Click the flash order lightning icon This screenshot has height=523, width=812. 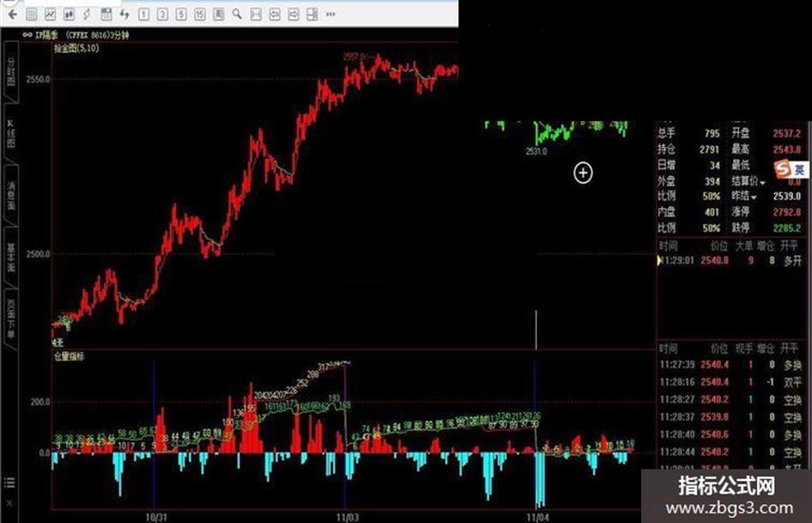pos(87,15)
